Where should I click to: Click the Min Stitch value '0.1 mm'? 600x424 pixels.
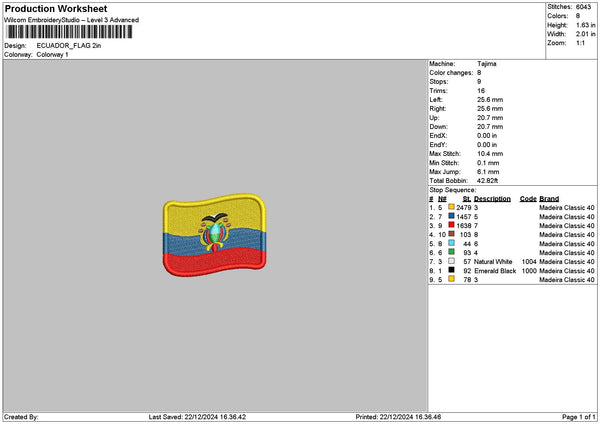[488, 163]
